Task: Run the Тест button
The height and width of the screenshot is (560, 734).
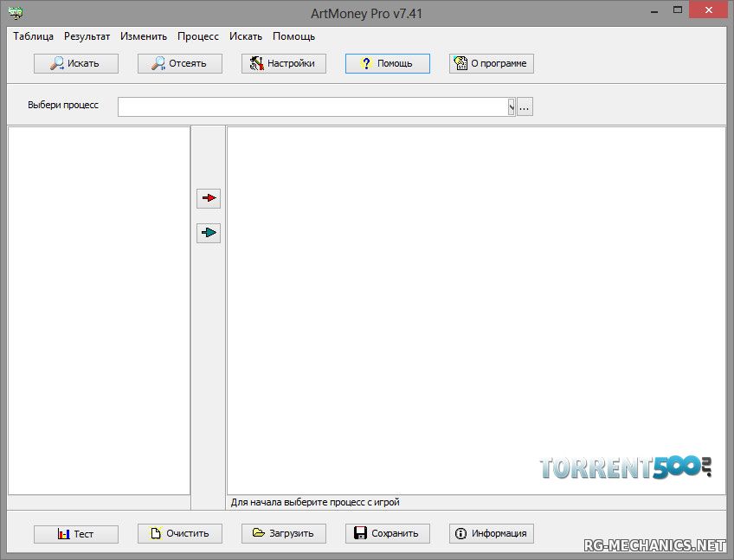Action: tap(76, 533)
